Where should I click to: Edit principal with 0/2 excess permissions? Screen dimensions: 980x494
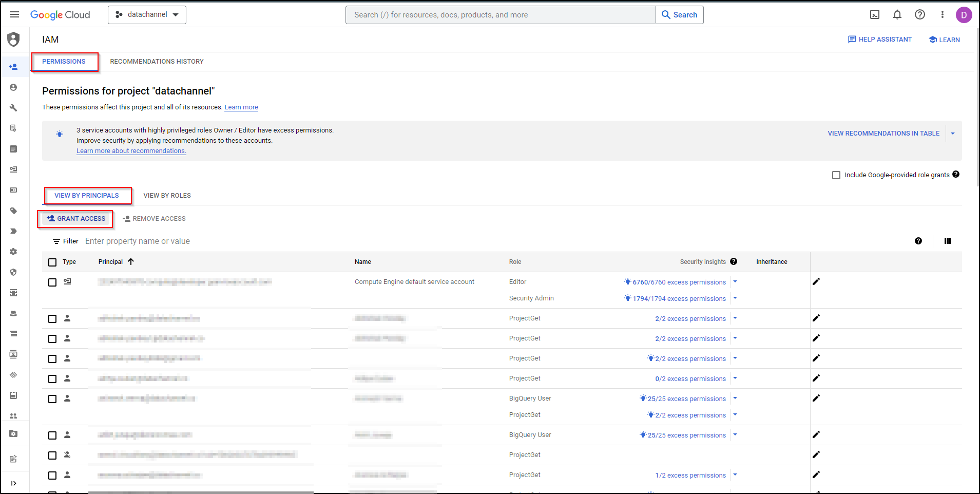coord(816,378)
